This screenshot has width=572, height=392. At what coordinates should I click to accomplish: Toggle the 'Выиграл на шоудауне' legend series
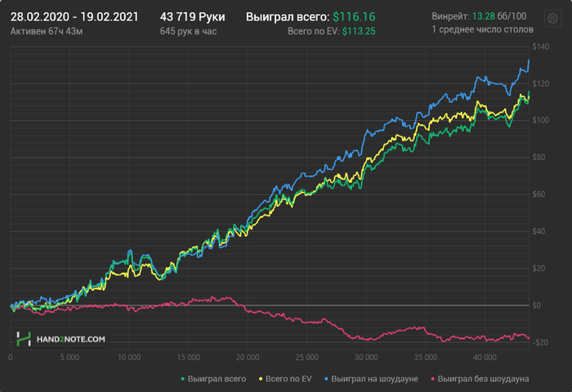coord(371,379)
